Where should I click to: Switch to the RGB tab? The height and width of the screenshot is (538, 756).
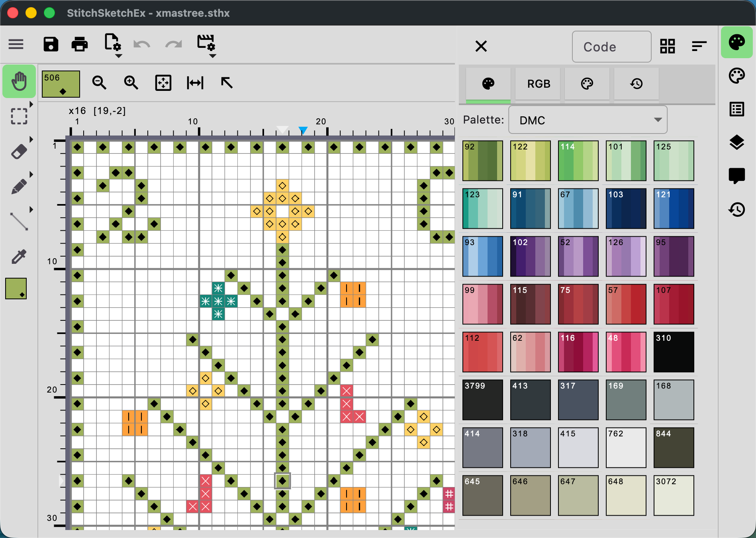tap(539, 84)
